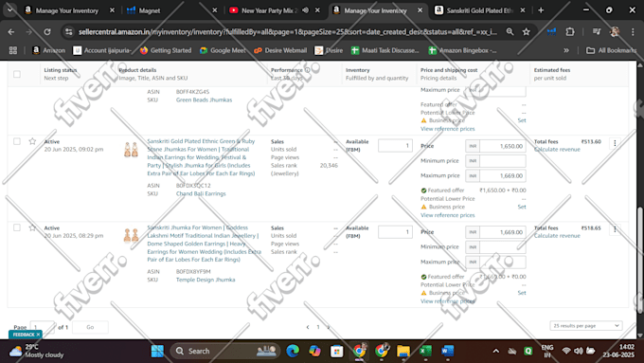The image size is (644, 363).
Task: Open the Chrome apps grid shortcut
Action: coord(13,50)
